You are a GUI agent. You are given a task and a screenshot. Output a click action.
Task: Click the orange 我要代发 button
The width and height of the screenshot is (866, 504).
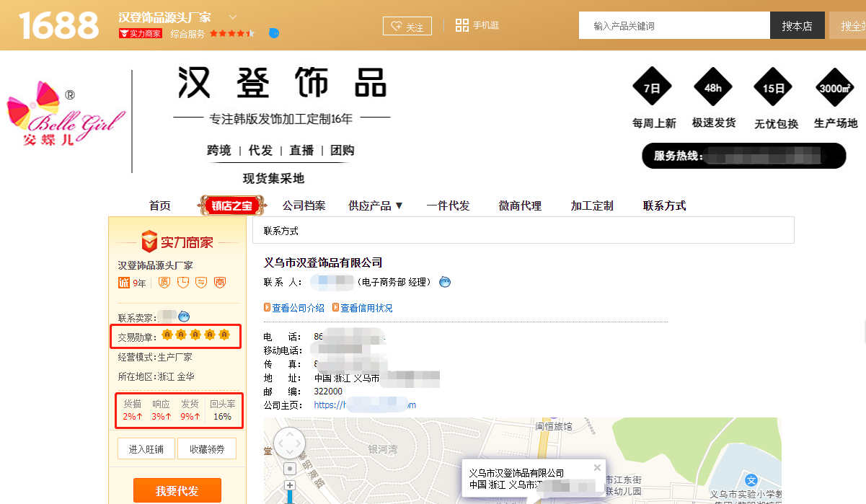point(177,491)
